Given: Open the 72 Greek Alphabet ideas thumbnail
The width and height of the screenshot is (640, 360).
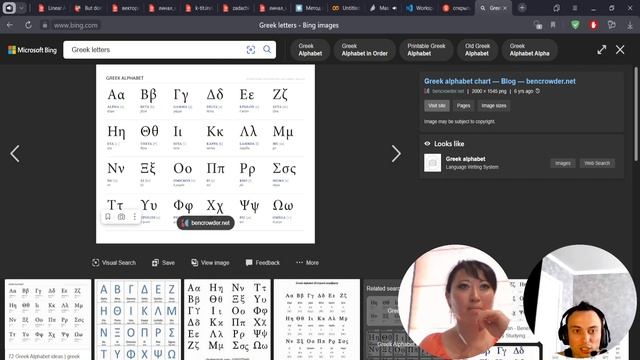Looking at the screenshot, I should click(48, 320).
